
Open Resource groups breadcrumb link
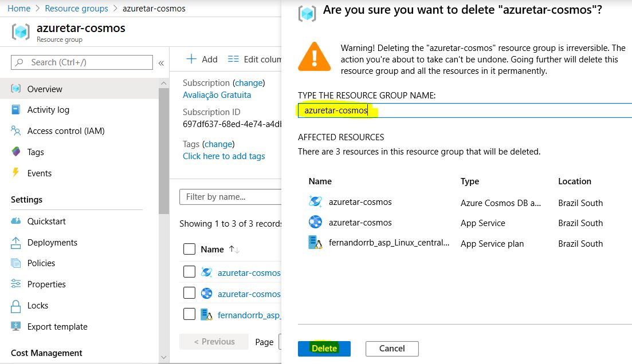click(77, 9)
